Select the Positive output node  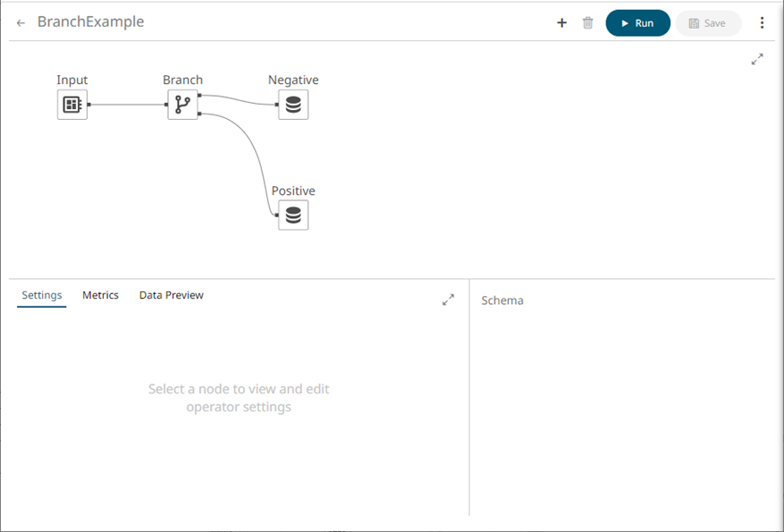click(x=293, y=215)
